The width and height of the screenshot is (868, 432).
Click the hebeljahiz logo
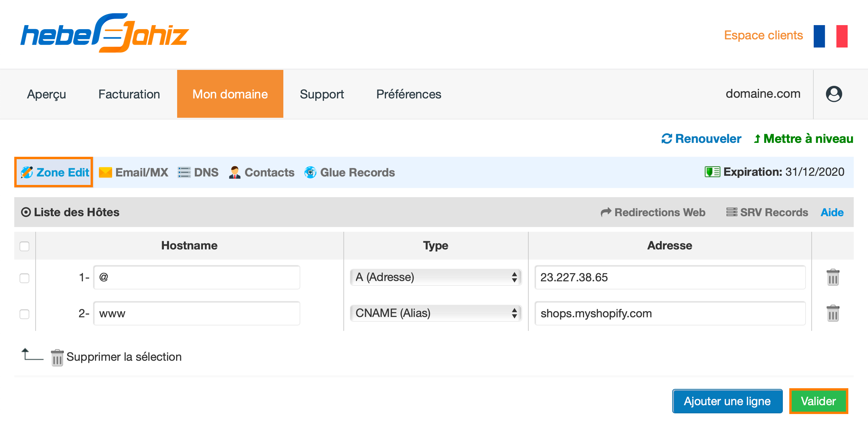click(x=105, y=33)
